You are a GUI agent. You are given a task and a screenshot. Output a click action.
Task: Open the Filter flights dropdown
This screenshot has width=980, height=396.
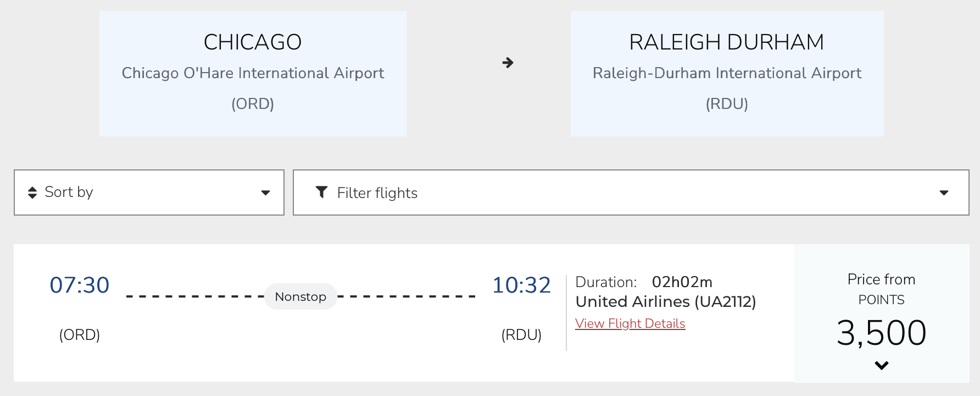coord(631,192)
